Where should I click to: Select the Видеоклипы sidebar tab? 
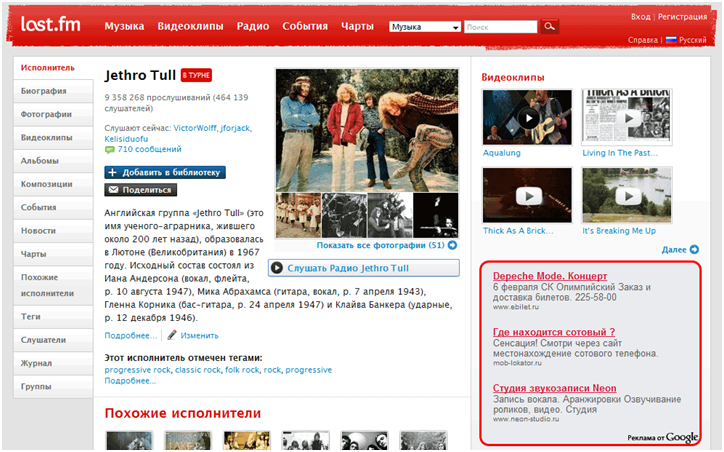tap(54, 138)
